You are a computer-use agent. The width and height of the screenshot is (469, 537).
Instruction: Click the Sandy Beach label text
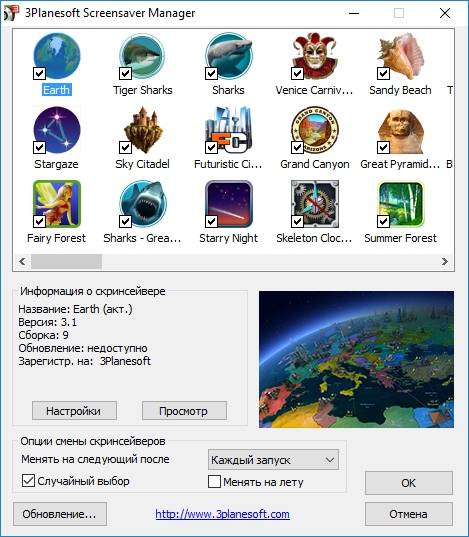pos(400,90)
